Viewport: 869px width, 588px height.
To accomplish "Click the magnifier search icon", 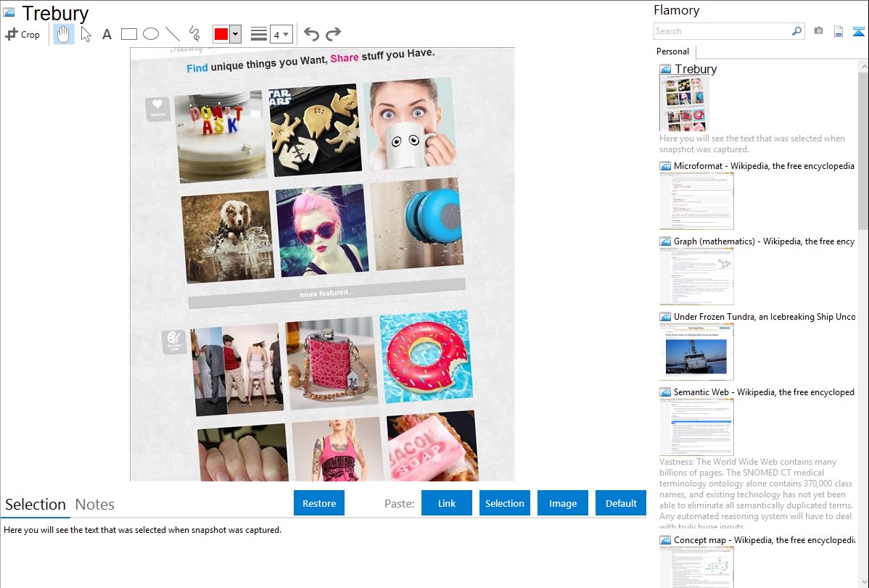I will click(797, 31).
